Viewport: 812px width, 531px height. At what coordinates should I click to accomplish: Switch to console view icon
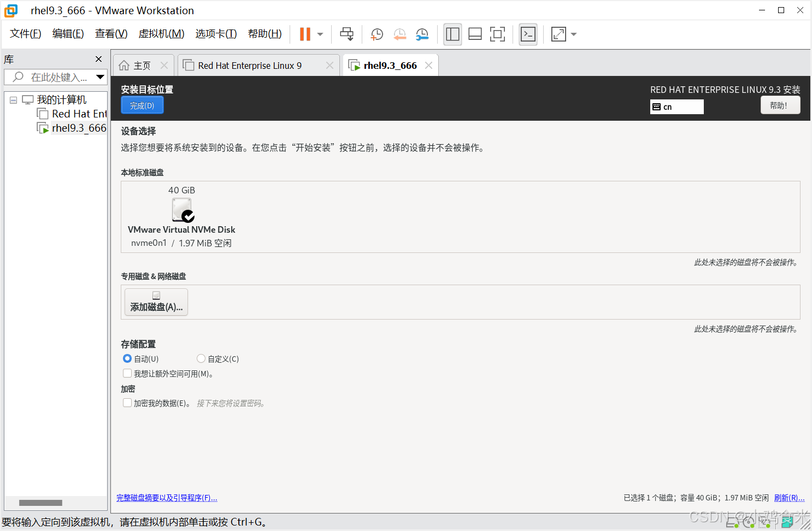click(x=528, y=34)
